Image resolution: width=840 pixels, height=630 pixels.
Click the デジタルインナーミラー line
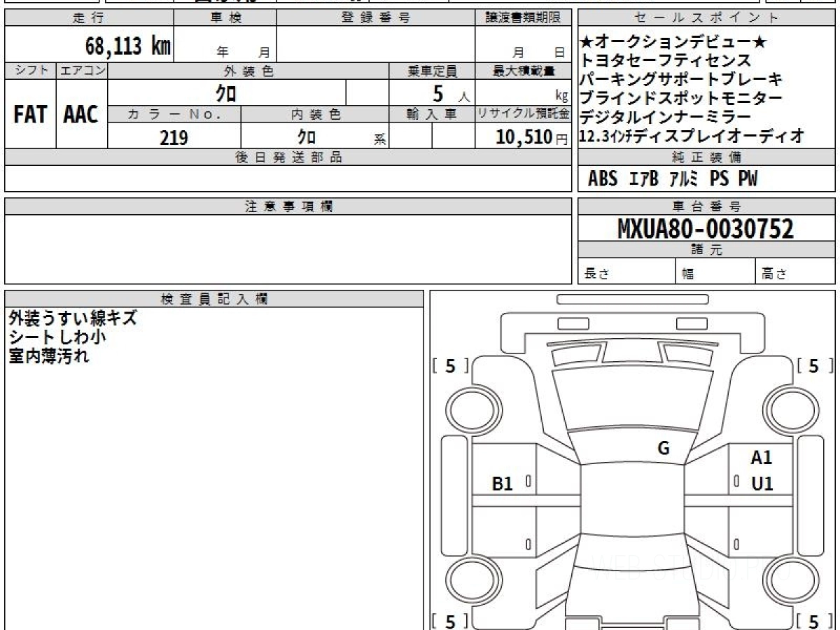(666, 117)
